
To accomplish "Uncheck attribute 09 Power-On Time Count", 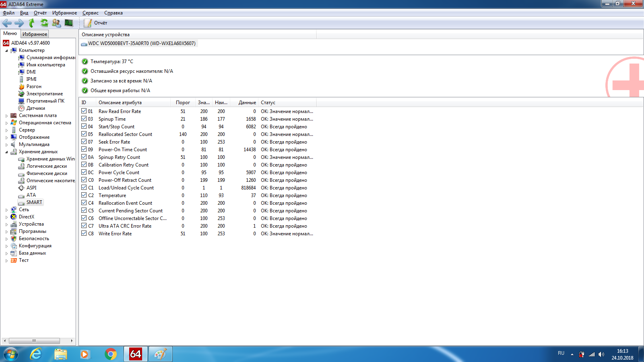I will click(x=84, y=149).
